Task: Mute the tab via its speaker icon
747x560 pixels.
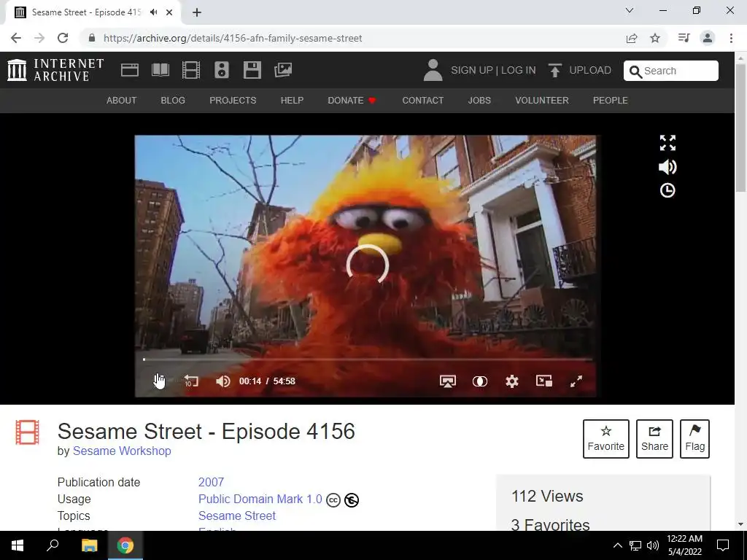Action: pyautogui.click(x=153, y=12)
